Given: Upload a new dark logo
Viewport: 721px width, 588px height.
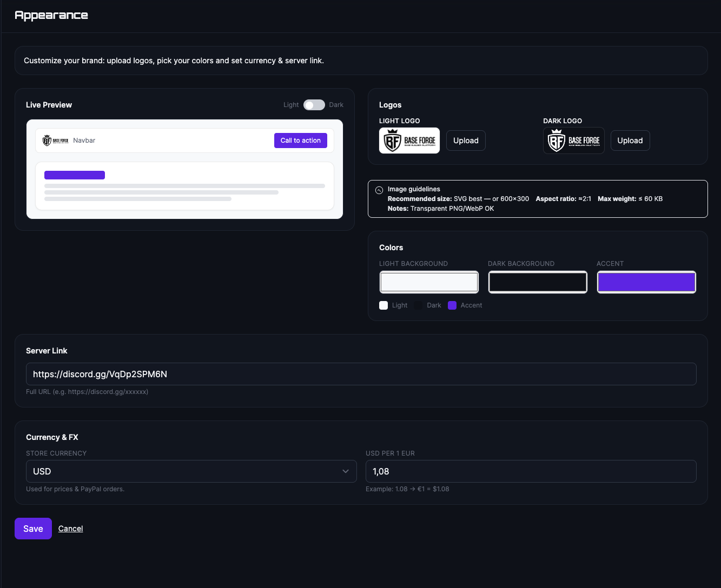Looking at the screenshot, I should click(x=630, y=141).
